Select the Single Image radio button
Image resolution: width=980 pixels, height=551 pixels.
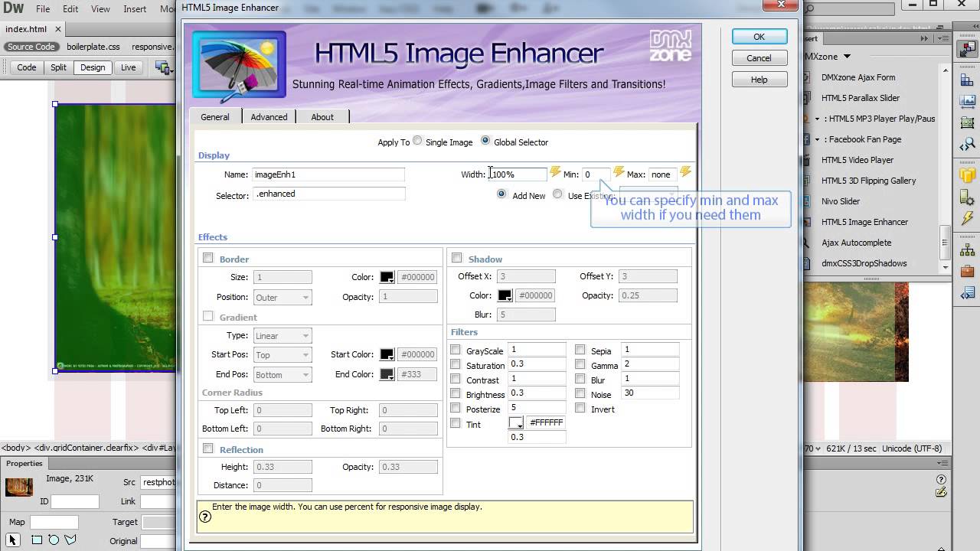click(x=417, y=141)
